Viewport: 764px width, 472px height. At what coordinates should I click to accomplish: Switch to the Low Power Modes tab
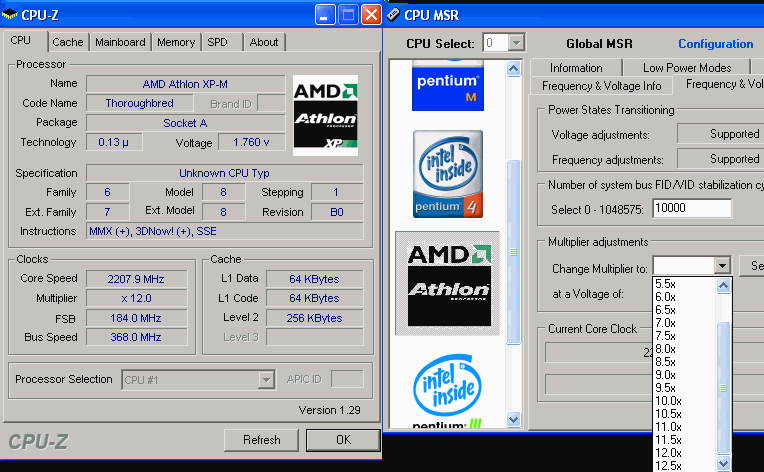coord(687,68)
